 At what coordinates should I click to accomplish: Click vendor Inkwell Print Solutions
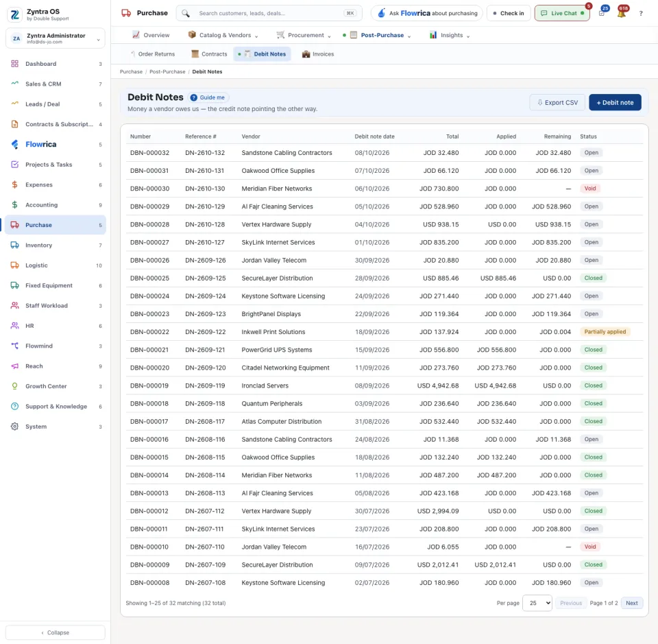[273, 332]
